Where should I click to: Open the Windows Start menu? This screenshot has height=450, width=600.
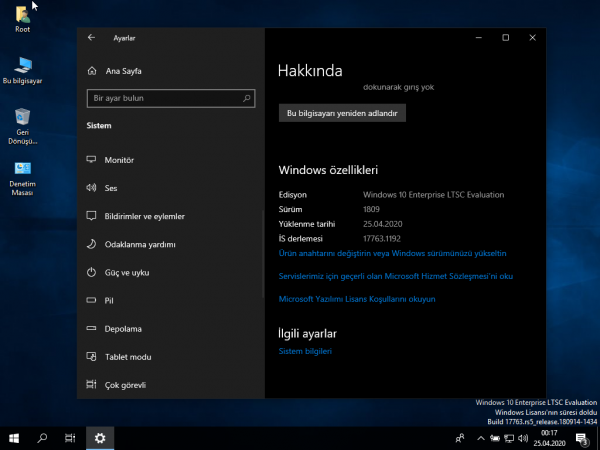pos(15,438)
